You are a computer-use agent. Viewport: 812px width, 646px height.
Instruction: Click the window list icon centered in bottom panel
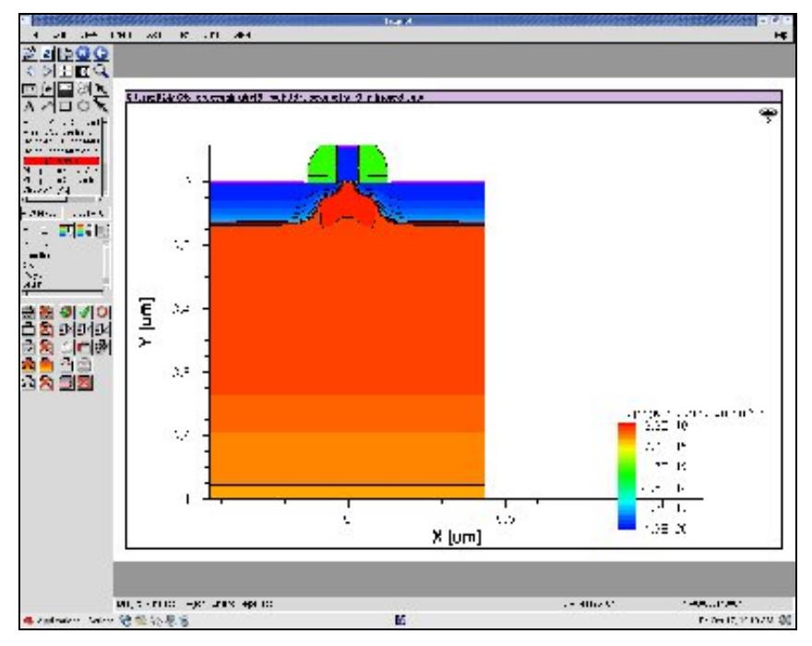point(400,619)
